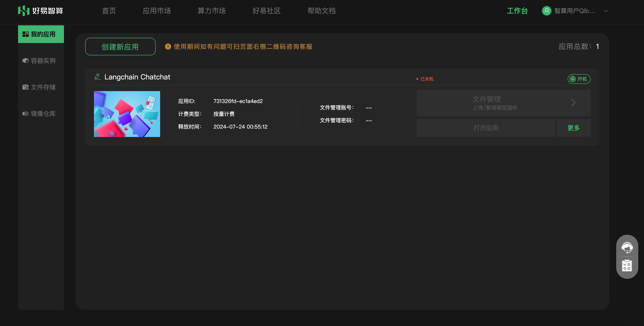Click 工作台 in the top right
The image size is (644, 326).
(x=517, y=11)
